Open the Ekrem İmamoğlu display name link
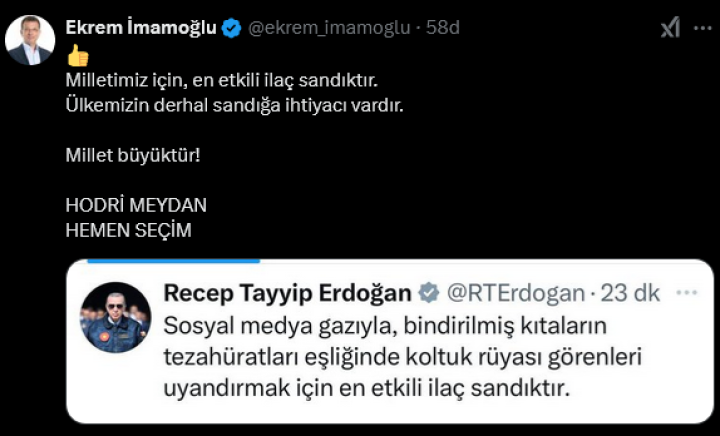This screenshot has height=436, width=720. (x=140, y=28)
